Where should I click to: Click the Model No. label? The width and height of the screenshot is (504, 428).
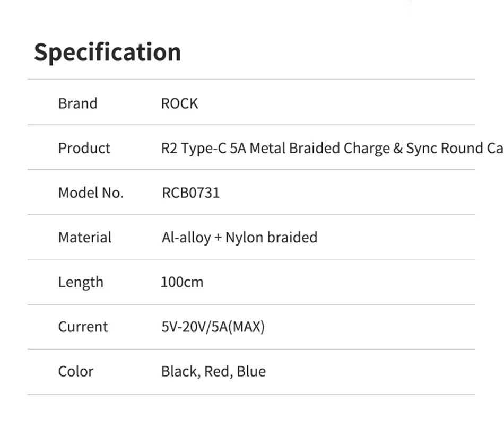pyautogui.click(x=91, y=193)
